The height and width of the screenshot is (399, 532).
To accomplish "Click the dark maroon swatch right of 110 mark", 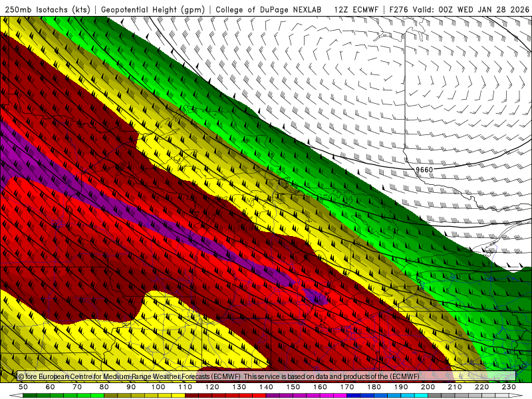I will click(x=192, y=396).
